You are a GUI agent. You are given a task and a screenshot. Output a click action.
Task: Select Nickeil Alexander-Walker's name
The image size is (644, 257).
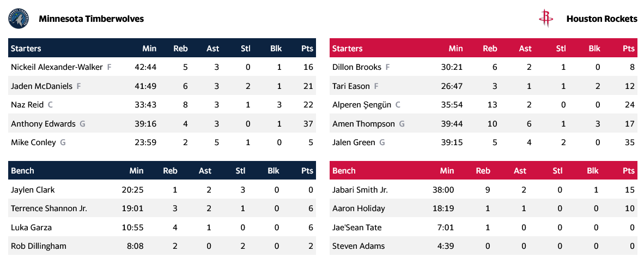pos(57,67)
